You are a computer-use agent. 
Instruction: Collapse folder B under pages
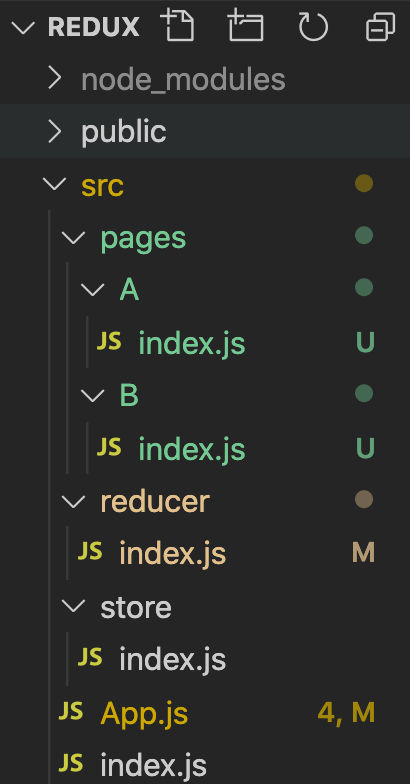(x=93, y=396)
